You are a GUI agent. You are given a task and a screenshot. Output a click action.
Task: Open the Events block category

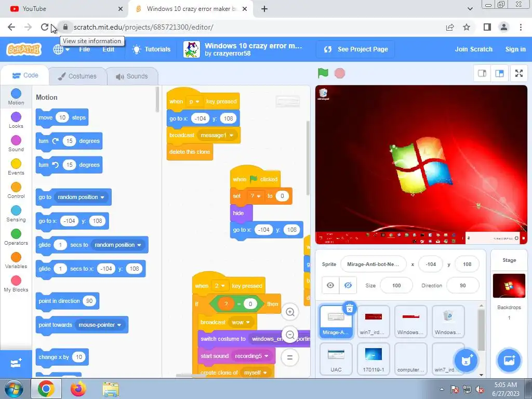(x=16, y=167)
